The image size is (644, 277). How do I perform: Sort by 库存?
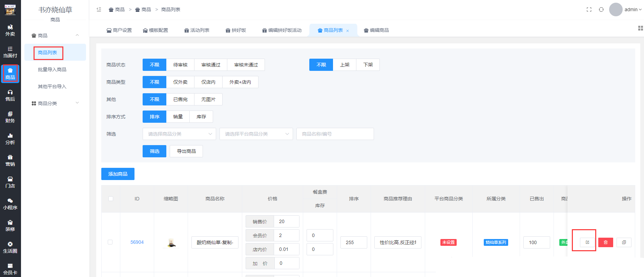point(201,117)
